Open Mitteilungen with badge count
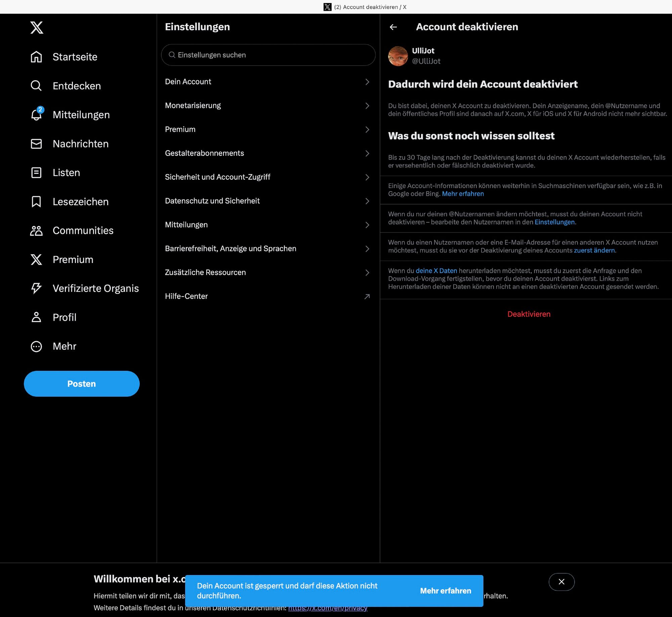This screenshot has height=617, width=672. tap(81, 115)
